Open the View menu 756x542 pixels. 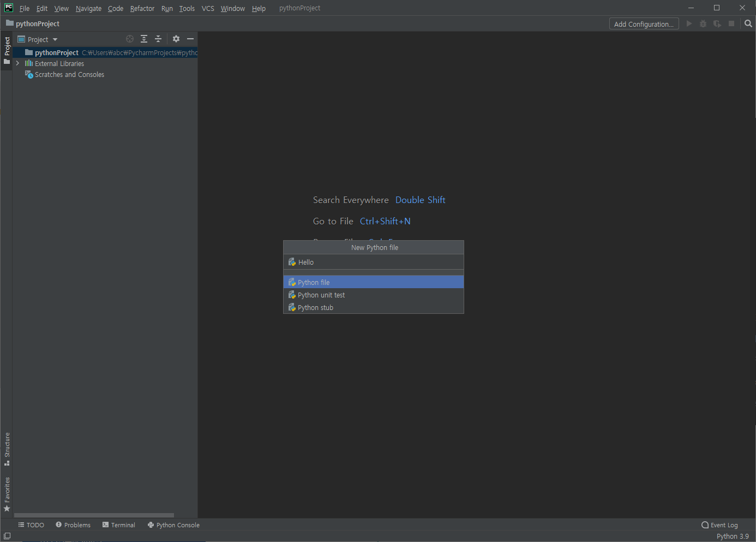[62, 8]
